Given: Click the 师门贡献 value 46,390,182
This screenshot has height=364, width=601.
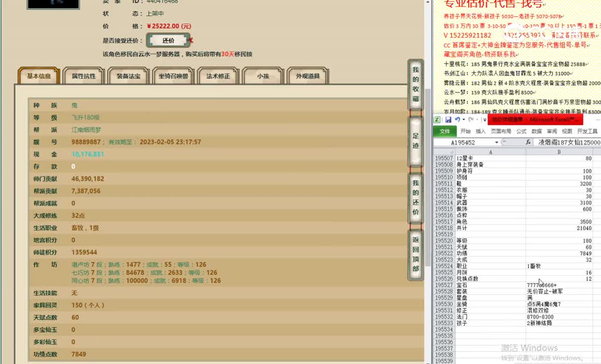Looking at the screenshot, I should (88, 178).
